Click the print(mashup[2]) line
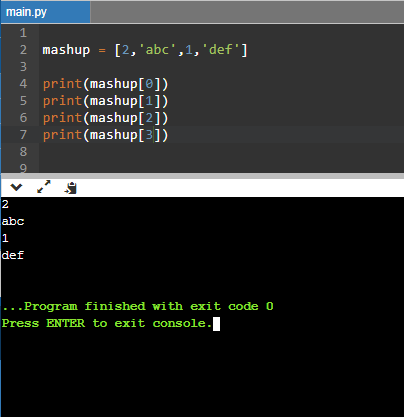404x417 pixels. [x=105, y=118]
